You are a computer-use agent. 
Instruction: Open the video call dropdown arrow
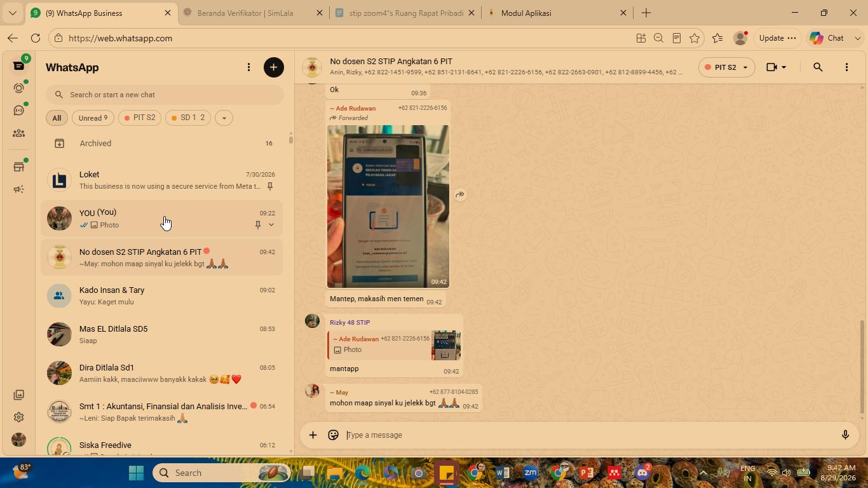pos(784,67)
